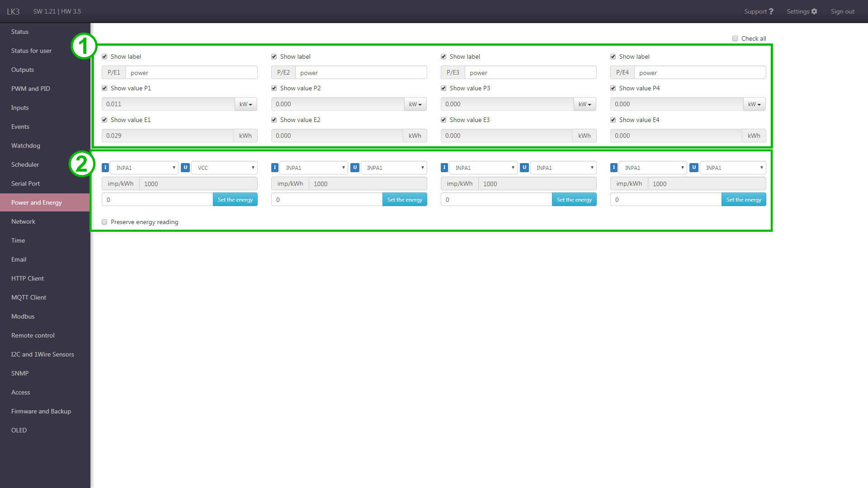The height and width of the screenshot is (488, 868).
Task: Open Settings gear icon
Action: 814,11
